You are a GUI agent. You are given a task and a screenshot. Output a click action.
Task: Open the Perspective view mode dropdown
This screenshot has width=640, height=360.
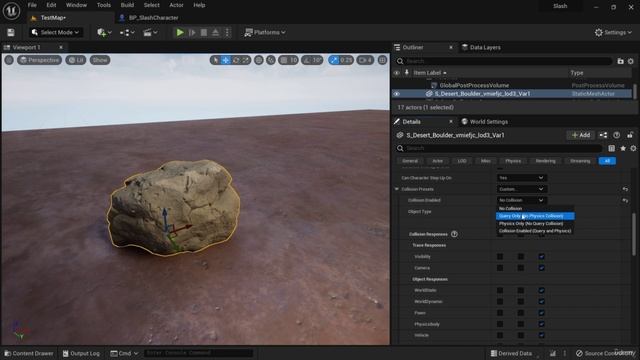pos(39,60)
